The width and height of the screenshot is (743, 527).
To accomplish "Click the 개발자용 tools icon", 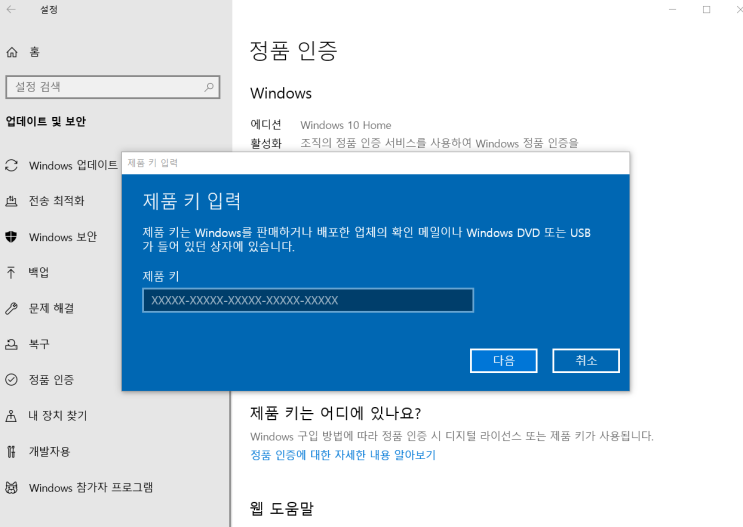I will coord(11,452).
